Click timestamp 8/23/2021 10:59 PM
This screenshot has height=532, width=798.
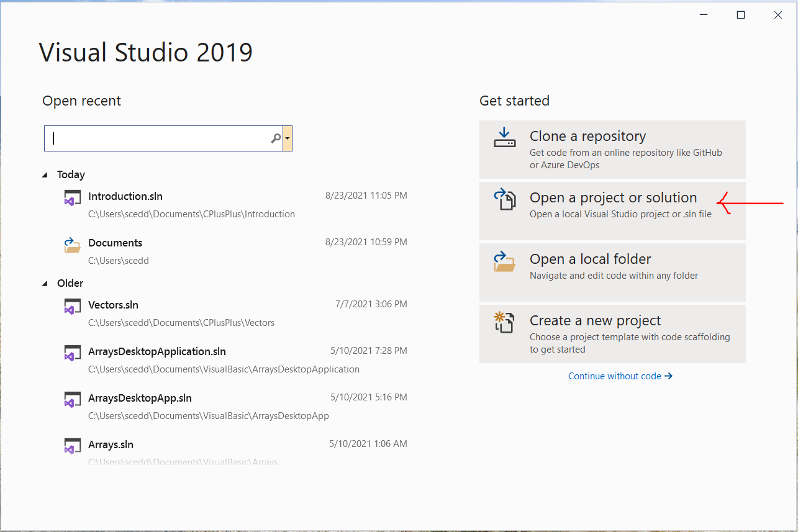point(366,242)
